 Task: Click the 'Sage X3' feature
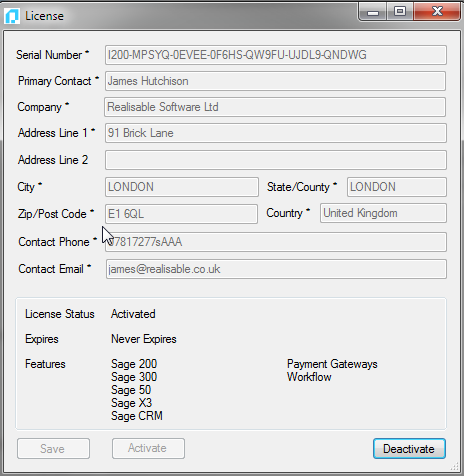click(x=131, y=403)
